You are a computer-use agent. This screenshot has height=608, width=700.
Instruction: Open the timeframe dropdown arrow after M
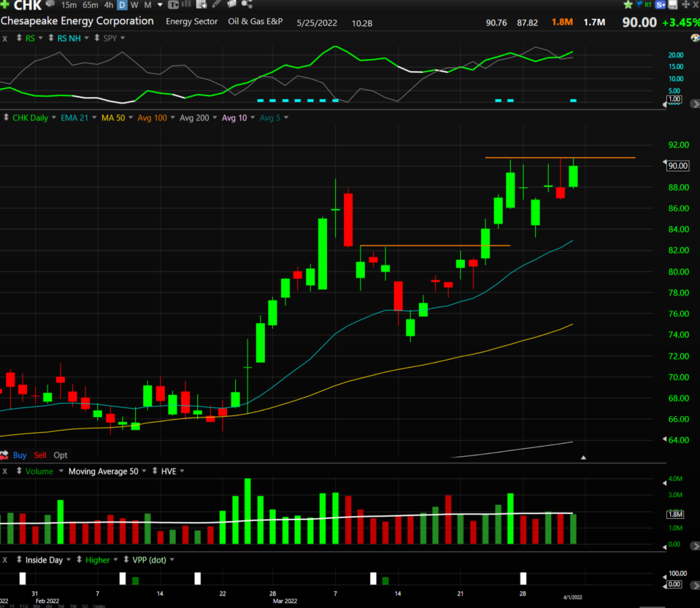160,5
